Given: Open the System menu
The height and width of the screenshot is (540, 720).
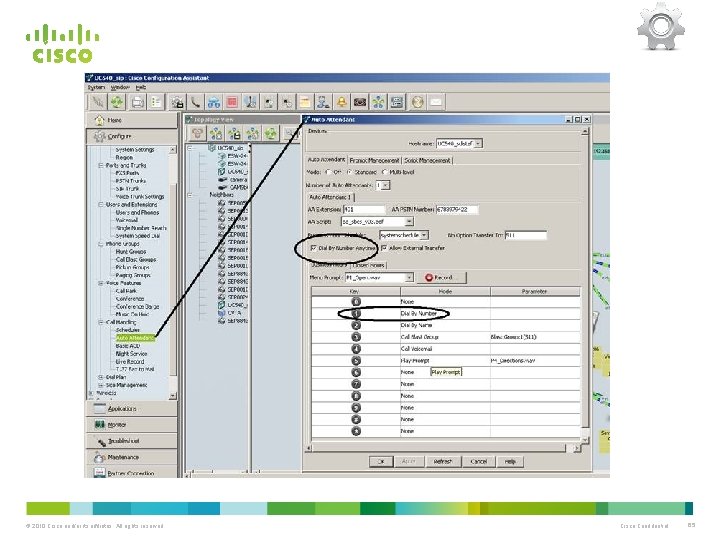Looking at the screenshot, I should click(x=96, y=87).
